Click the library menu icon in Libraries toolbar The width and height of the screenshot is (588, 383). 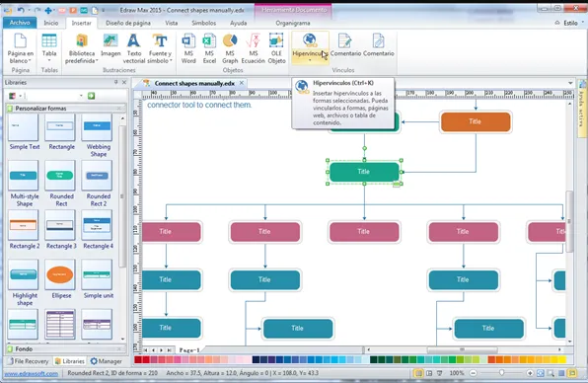click(x=13, y=96)
